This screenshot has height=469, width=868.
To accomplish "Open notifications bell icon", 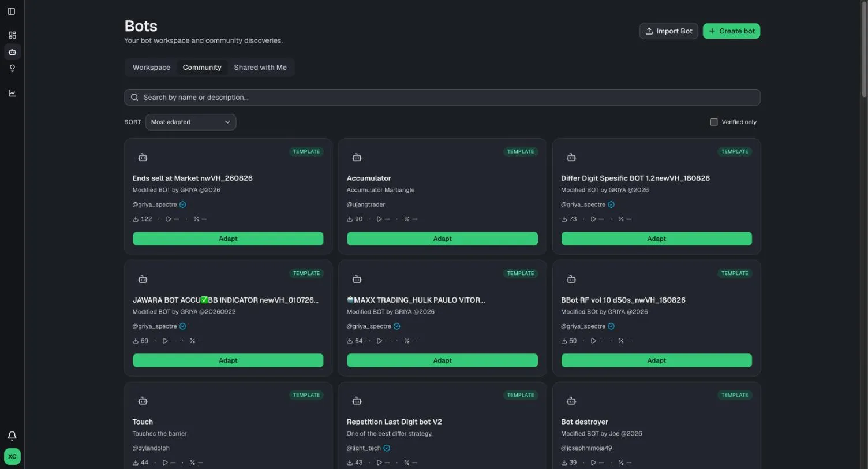I will coord(12,435).
